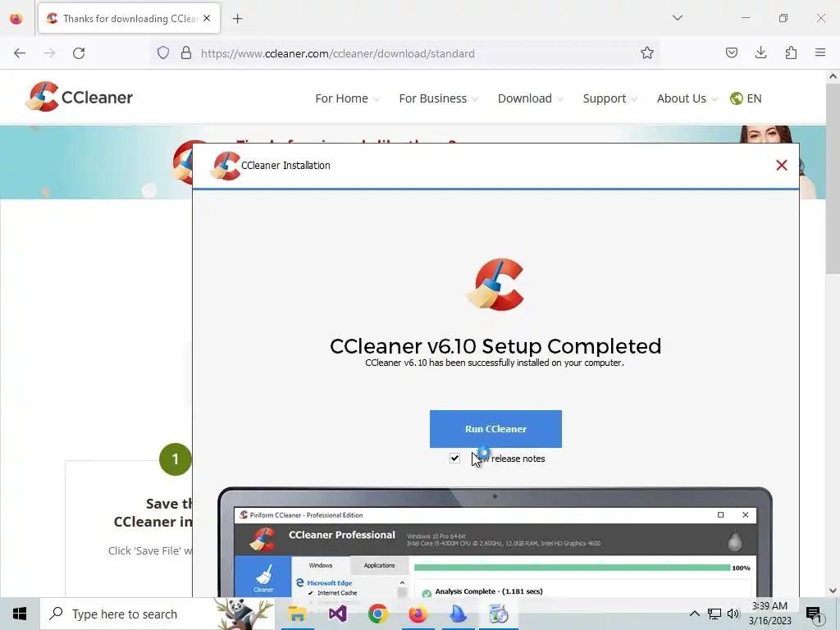The image size is (840, 630).
Task: Open network status tray icon
Action: pyautogui.click(x=714, y=614)
